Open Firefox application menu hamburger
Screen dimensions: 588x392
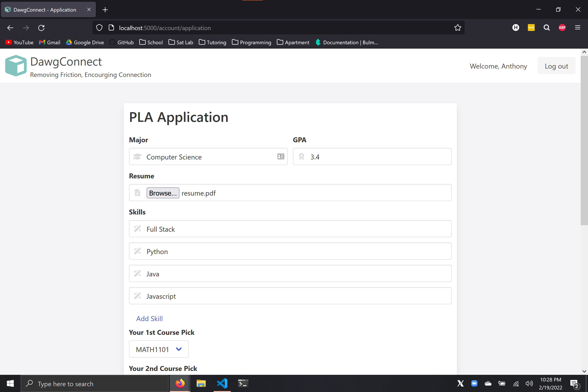[x=577, y=28]
